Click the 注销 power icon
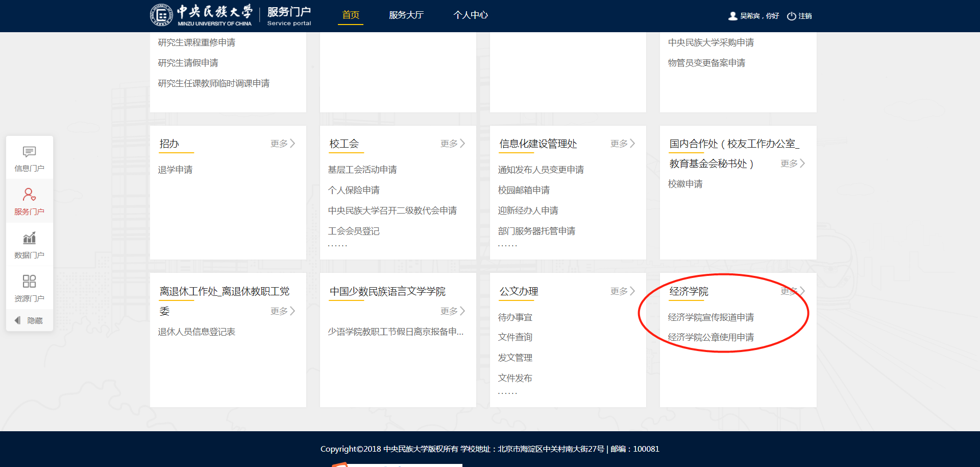980x467 pixels. pyautogui.click(x=791, y=16)
